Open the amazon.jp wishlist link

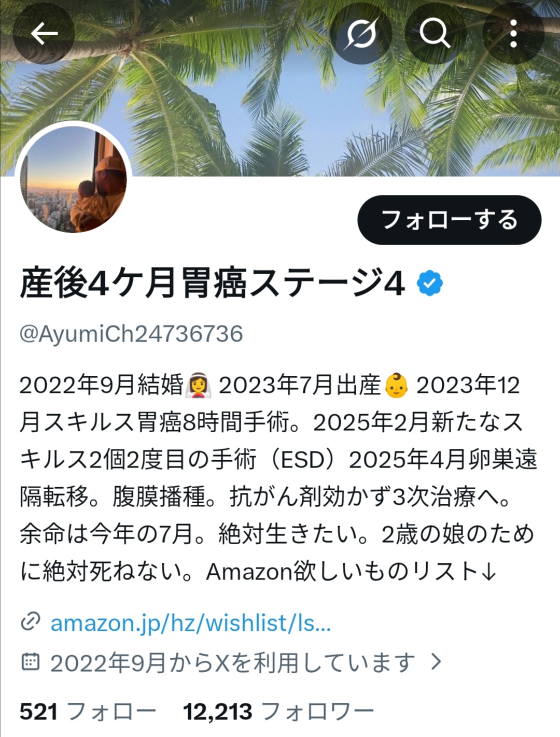190,622
